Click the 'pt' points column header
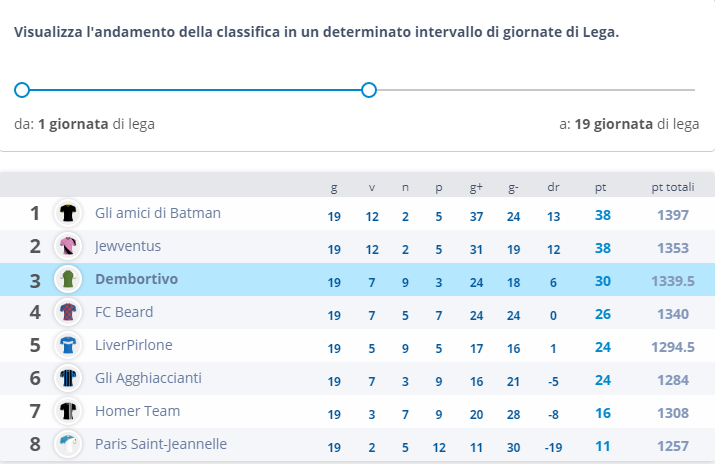This screenshot has width=715, height=464. click(x=601, y=187)
